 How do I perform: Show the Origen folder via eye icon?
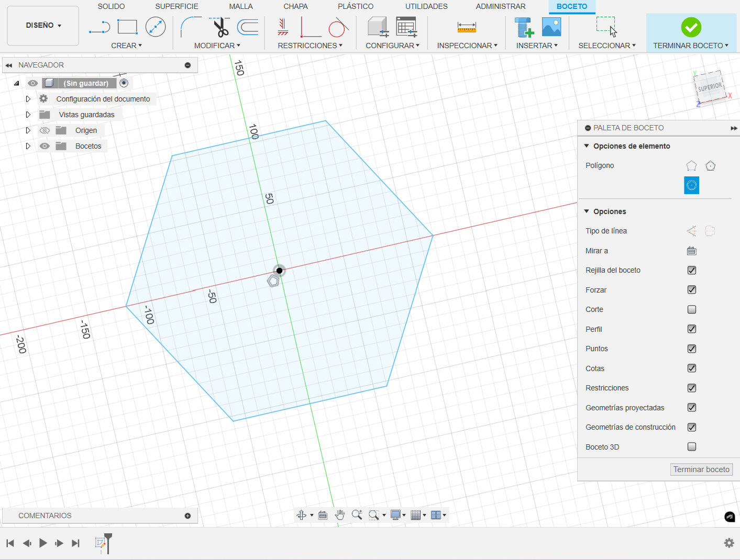click(x=45, y=130)
